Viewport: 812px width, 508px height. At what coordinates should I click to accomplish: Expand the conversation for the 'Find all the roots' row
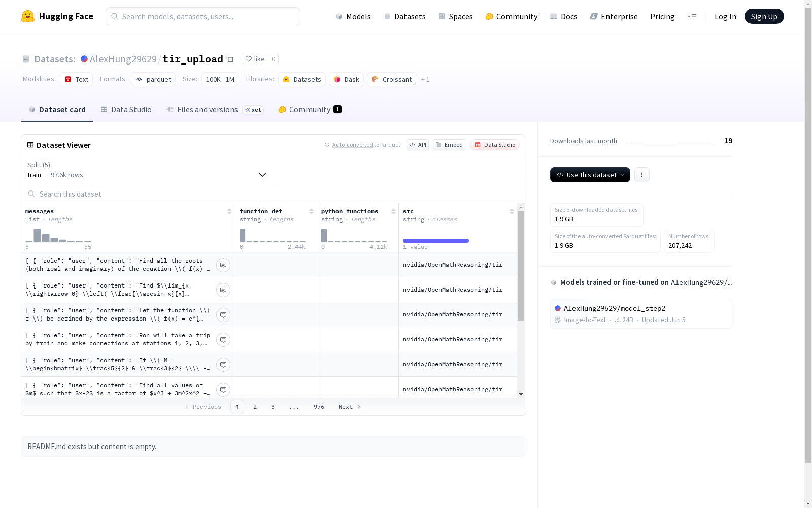point(223,265)
